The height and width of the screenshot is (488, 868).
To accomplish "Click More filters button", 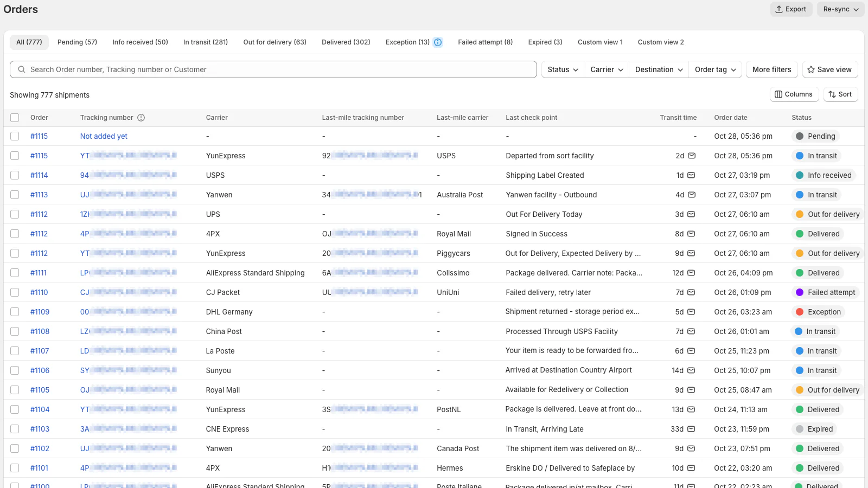I will click(x=771, y=69).
